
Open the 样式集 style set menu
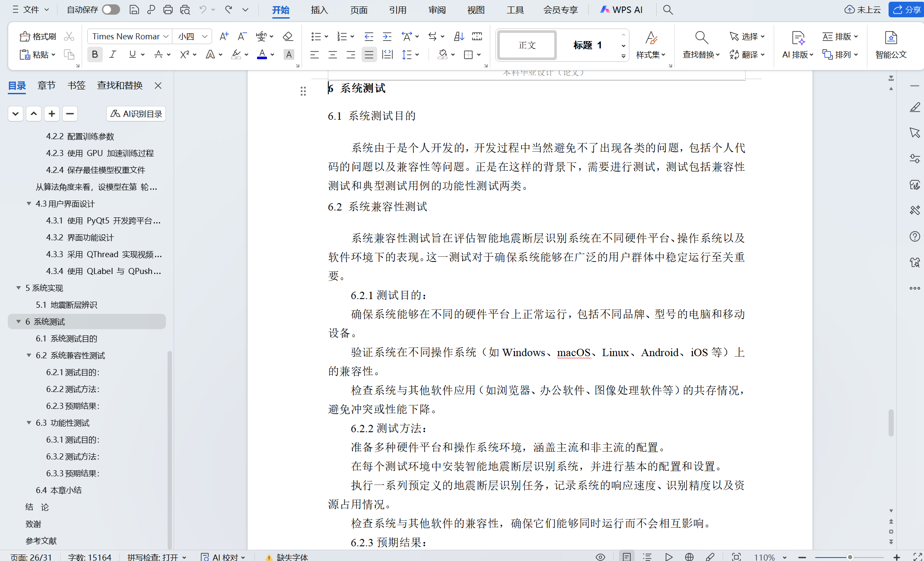point(651,45)
